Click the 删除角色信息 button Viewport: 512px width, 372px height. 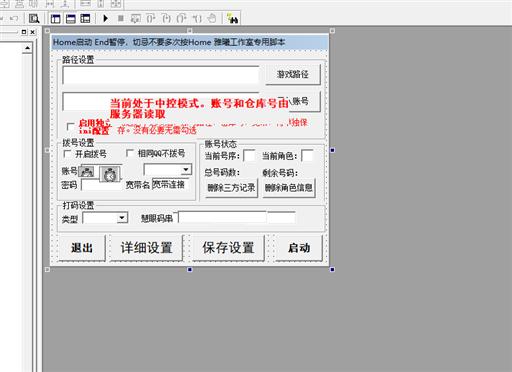click(289, 188)
